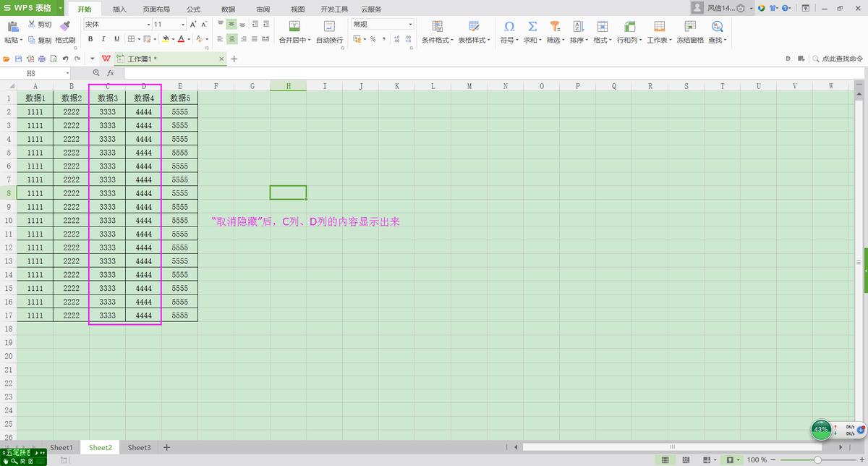Image resolution: width=868 pixels, height=466 pixels.
Task: Toggle bold formatting on selected cell
Action: pyautogui.click(x=90, y=38)
